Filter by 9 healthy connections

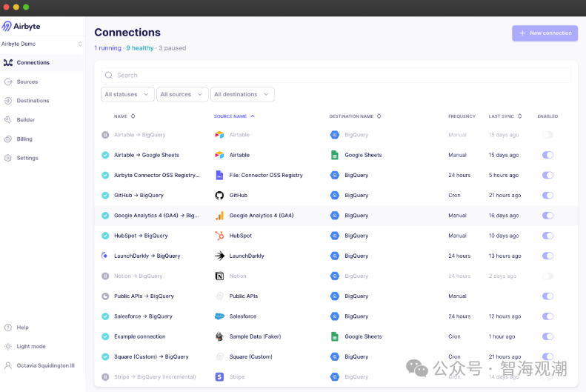point(140,48)
